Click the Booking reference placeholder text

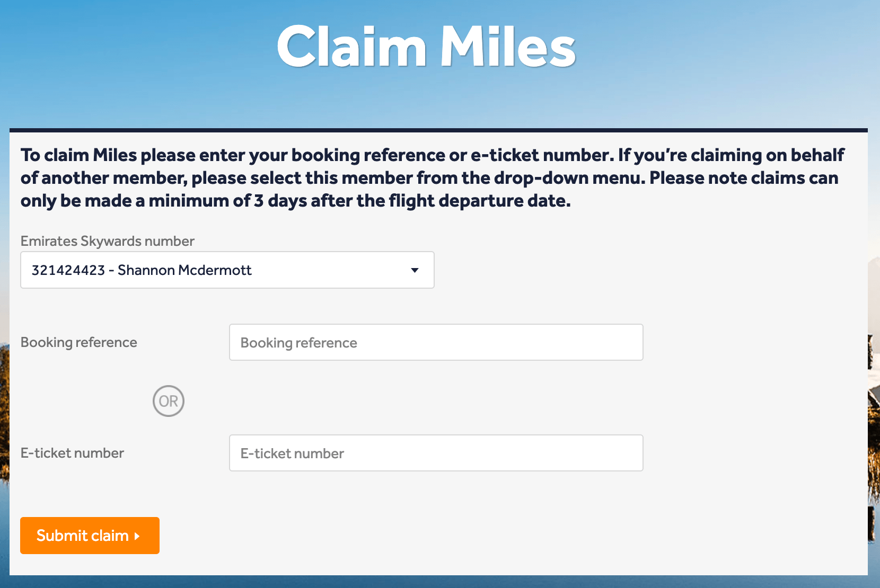pyautogui.click(x=298, y=342)
